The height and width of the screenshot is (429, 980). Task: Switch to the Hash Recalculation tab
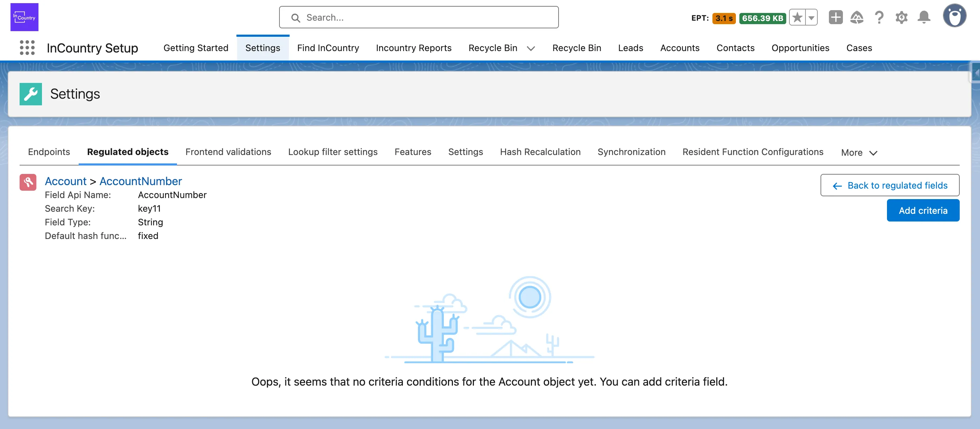tap(540, 152)
